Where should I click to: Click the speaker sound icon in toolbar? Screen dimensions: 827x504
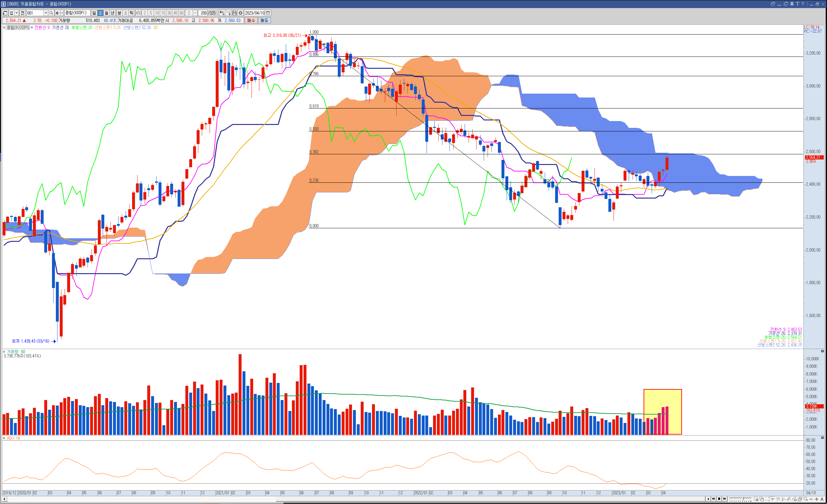(x=57, y=13)
